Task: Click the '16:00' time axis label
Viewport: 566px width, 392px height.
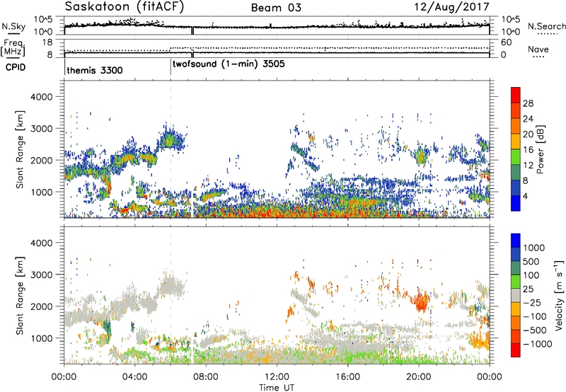Action: [x=347, y=377]
